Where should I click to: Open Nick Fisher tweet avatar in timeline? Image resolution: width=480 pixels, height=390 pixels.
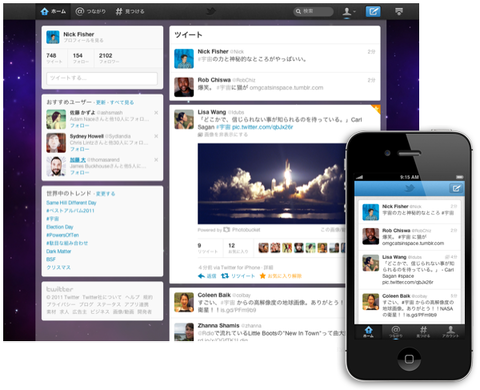(x=184, y=59)
